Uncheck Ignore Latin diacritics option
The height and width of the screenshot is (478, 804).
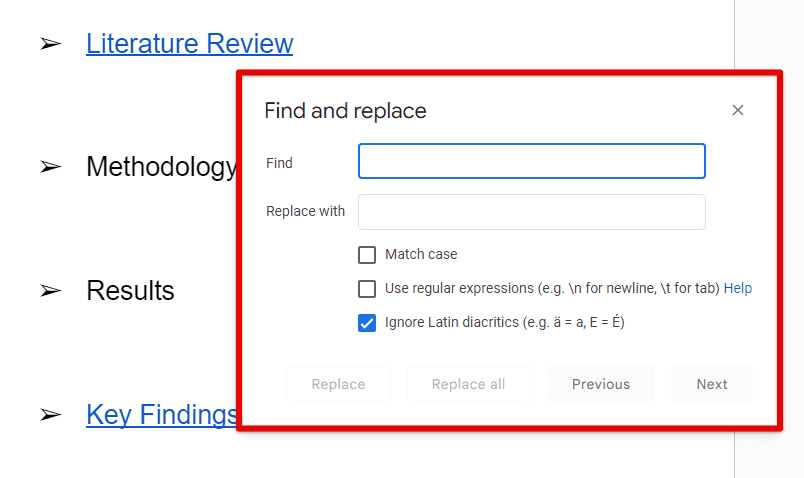pyautogui.click(x=367, y=323)
